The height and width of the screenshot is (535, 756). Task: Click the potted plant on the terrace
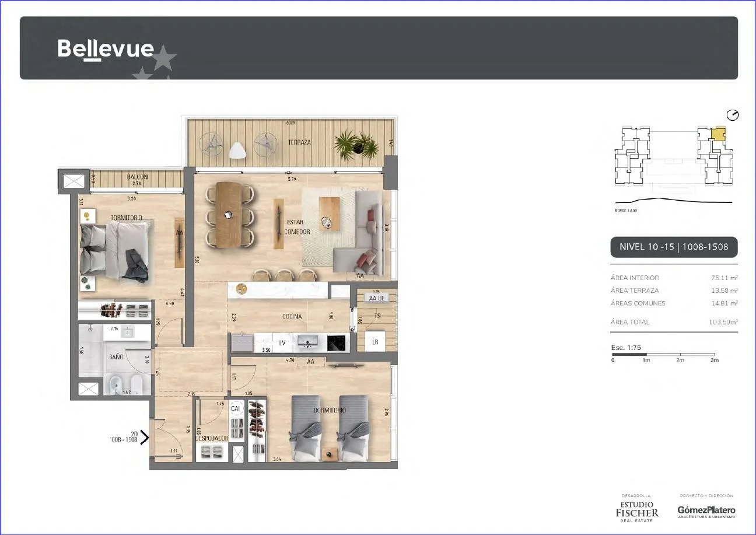coord(356,144)
